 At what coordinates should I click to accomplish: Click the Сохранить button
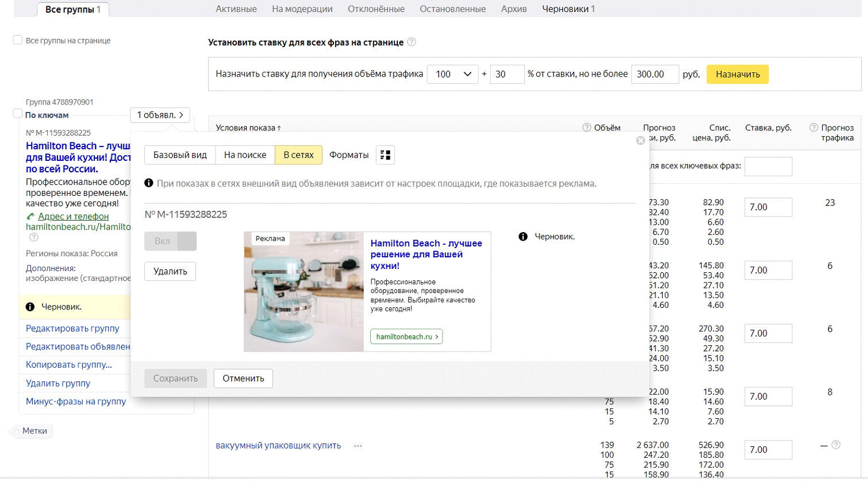click(175, 378)
